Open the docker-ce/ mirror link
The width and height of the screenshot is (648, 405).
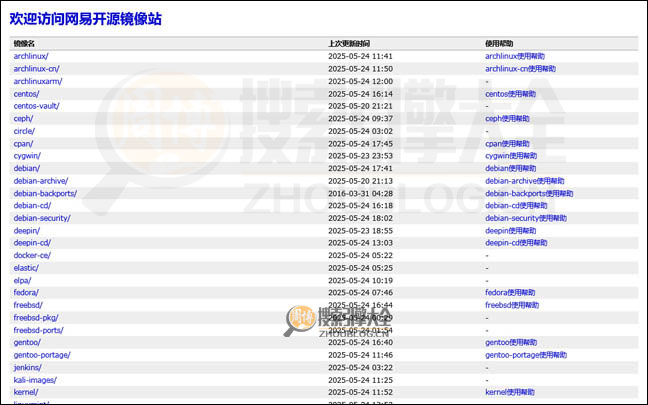tap(32, 255)
